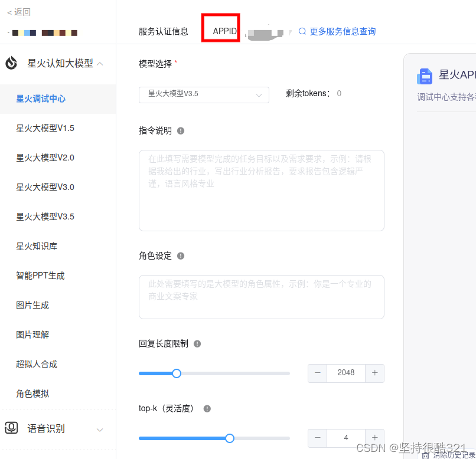Open 超拟人合成 in sidebar
Viewport: 476px width, 459px height.
pyautogui.click(x=37, y=364)
